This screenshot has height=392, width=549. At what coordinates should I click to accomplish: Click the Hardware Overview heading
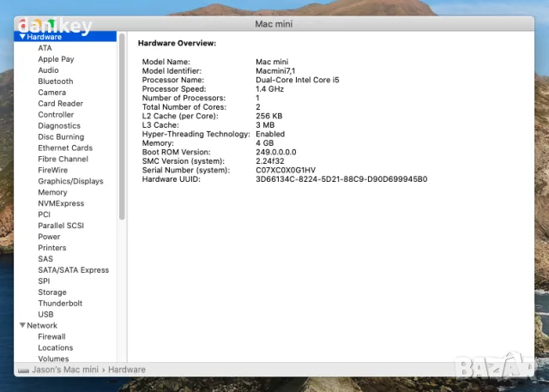point(178,44)
